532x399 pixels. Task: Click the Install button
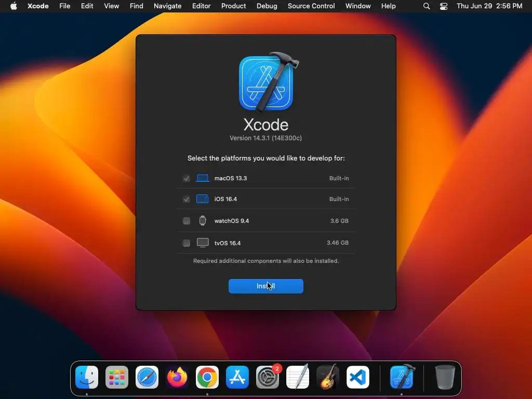tap(265, 286)
